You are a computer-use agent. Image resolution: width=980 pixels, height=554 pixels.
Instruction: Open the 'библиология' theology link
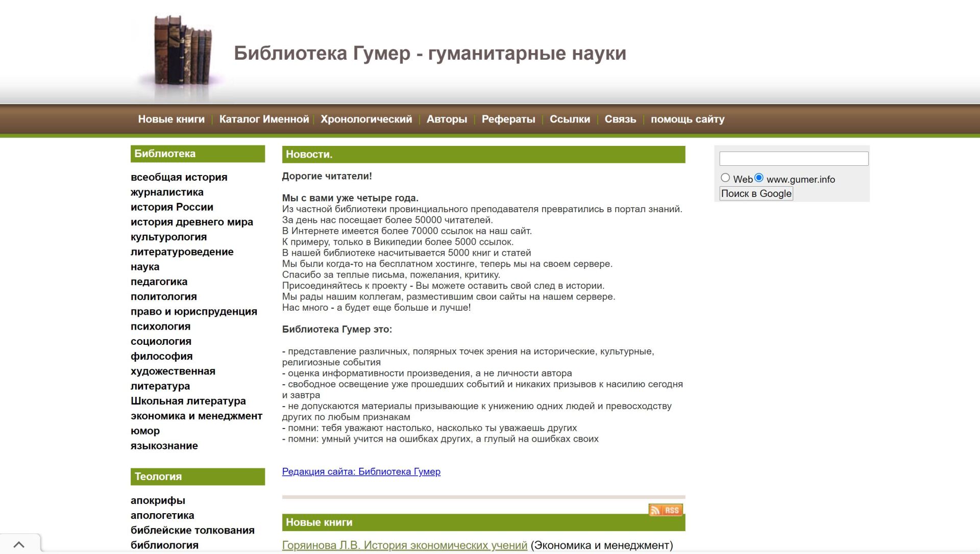click(164, 545)
